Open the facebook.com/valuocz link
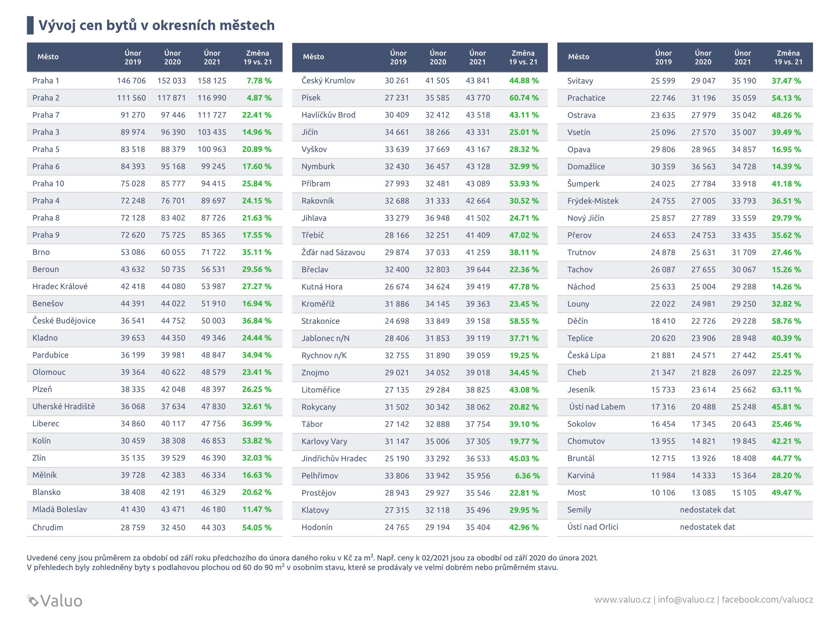The height and width of the screenshot is (617, 840). (767, 599)
